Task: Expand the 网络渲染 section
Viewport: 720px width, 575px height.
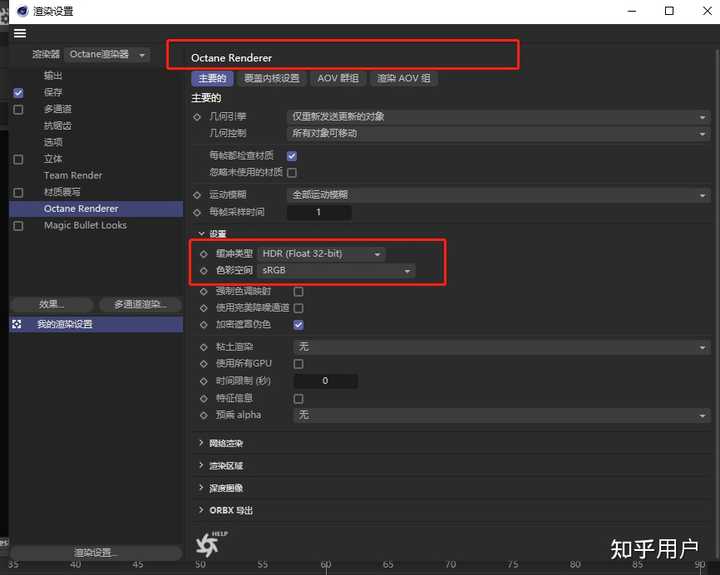Action: point(201,443)
